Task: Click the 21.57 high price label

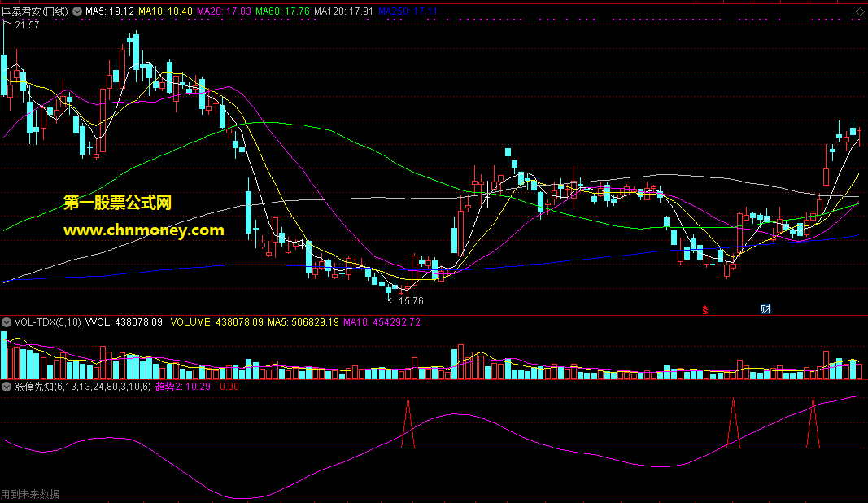Action: 27,25
